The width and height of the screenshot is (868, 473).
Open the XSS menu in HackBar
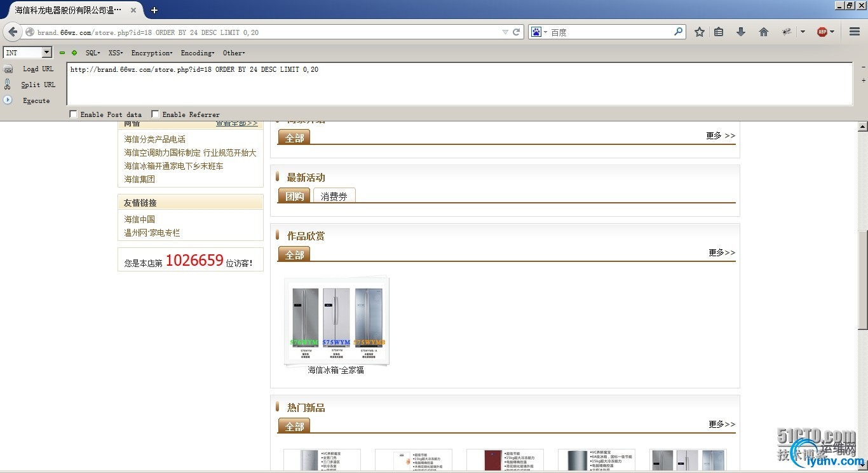tap(116, 53)
